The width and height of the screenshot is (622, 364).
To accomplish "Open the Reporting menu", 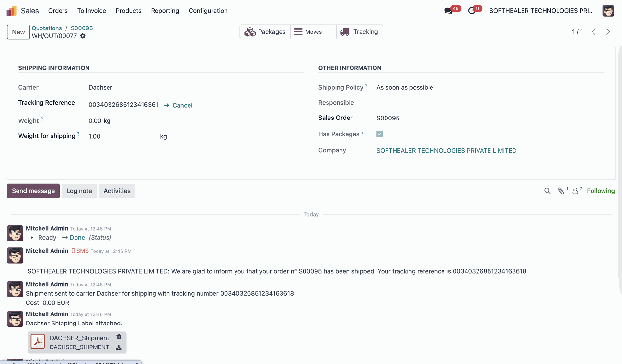I will [165, 11].
